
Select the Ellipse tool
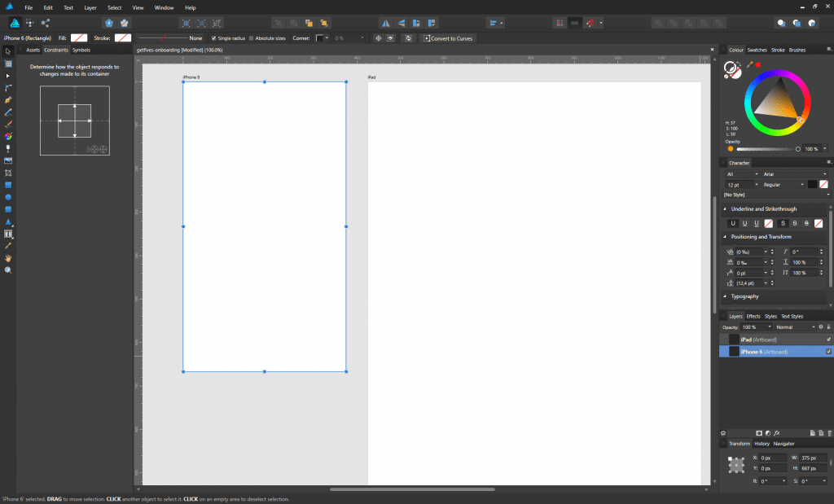[7, 197]
